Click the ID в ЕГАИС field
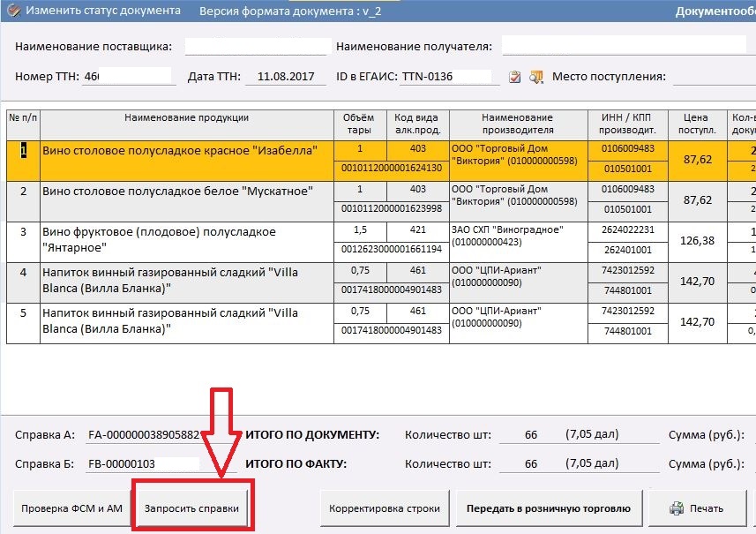 point(445,77)
